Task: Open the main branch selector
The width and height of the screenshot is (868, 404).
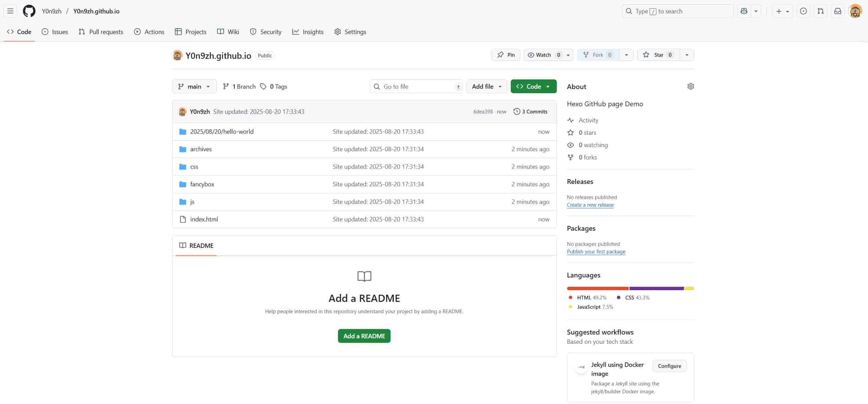Action: (x=194, y=86)
